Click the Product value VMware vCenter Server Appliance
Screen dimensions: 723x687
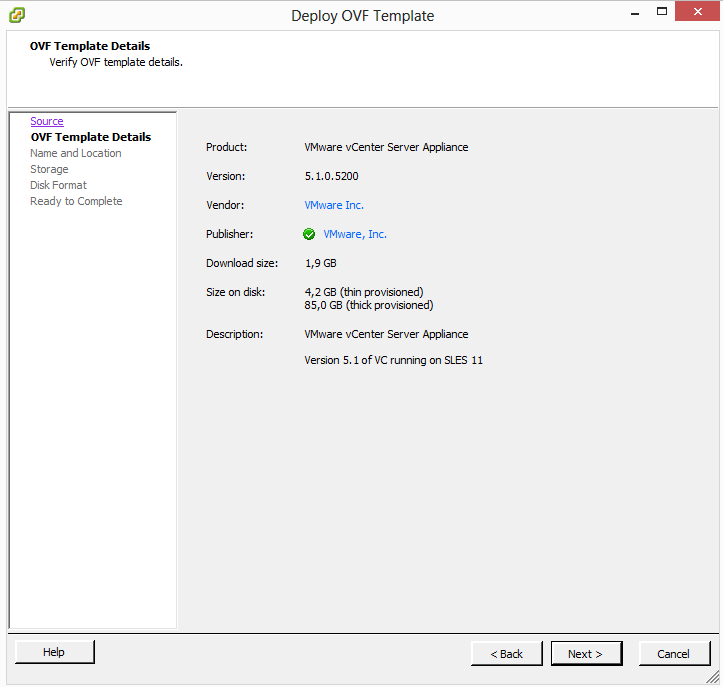[386, 147]
